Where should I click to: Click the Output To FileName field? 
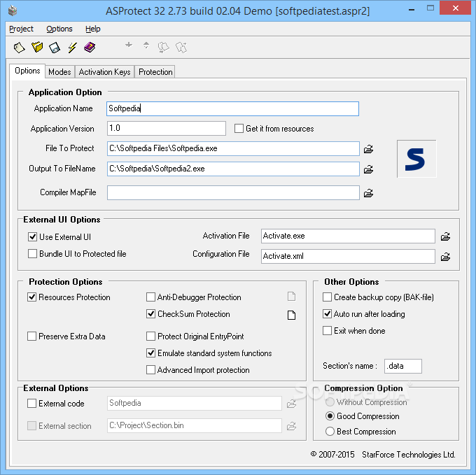pyautogui.click(x=233, y=169)
